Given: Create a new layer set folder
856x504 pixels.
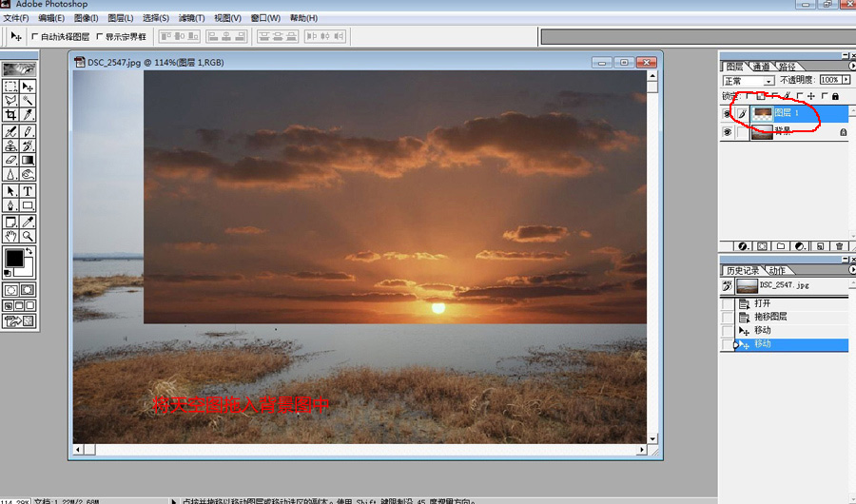Looking at the screenshot, I should pos(781,246).
